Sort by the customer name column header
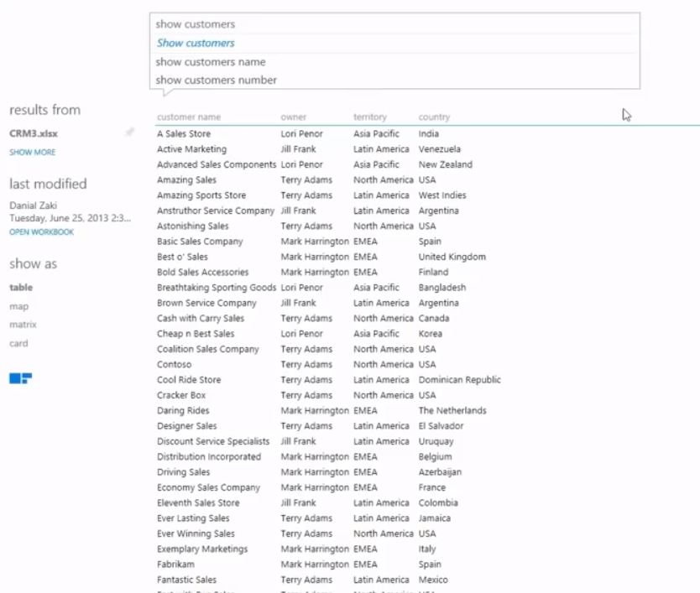Screen dimensions: 700x593 [189, 117]
